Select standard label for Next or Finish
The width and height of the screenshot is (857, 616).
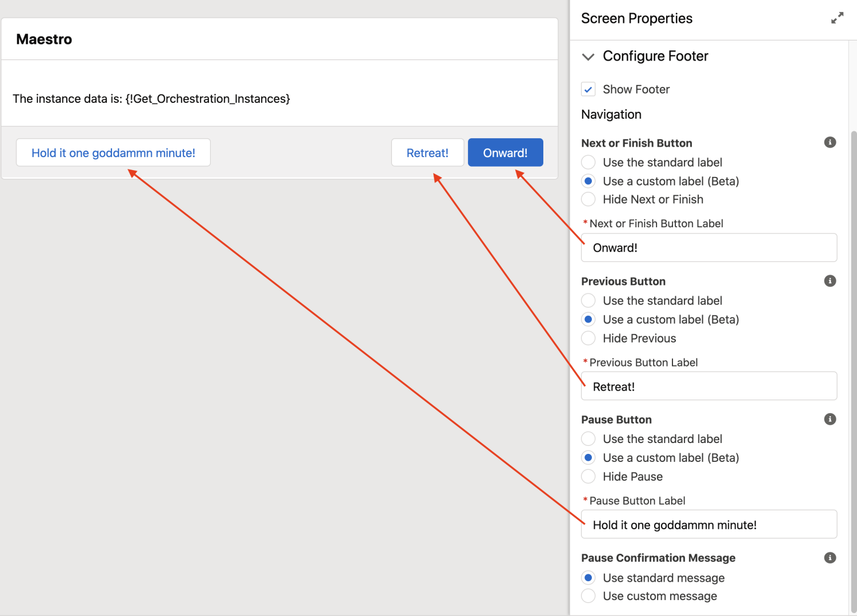click(588, 163)
